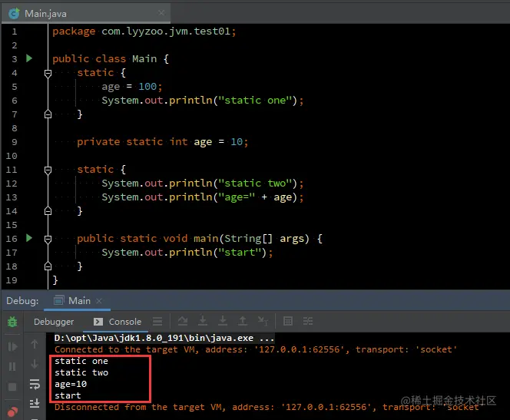Collapse the first static block fold marker
The height and width of the screenshot is (420, 510).
(48, 73)
